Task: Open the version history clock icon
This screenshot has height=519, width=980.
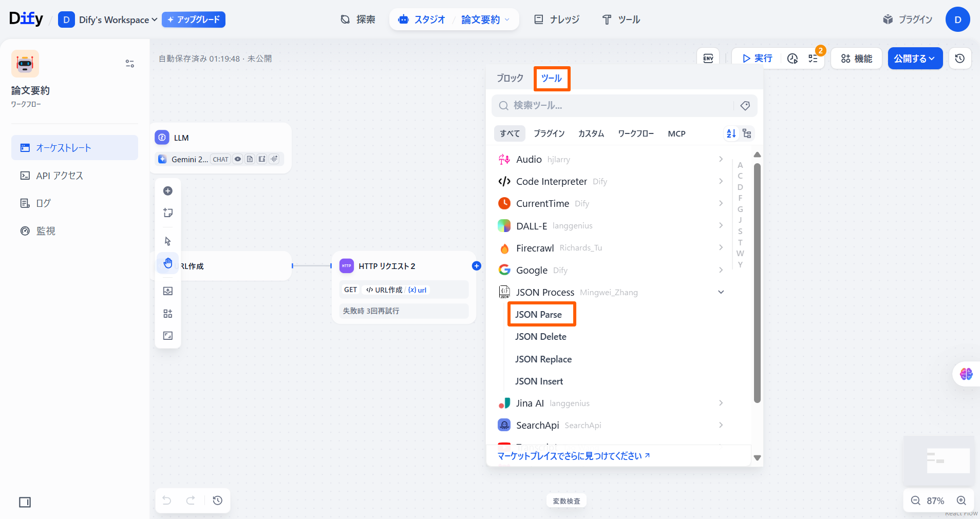Action: tap(959, 59)
